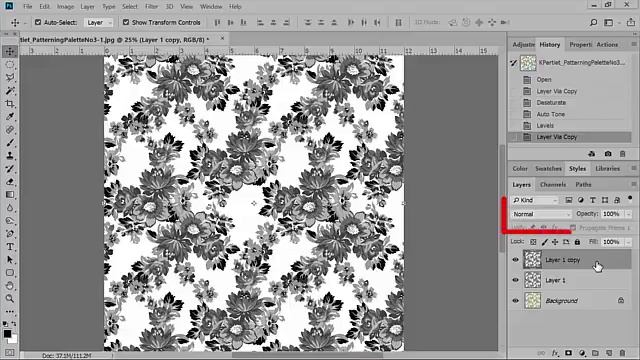
Task: Click the foreground color swatch
Action: click(7, 333)
